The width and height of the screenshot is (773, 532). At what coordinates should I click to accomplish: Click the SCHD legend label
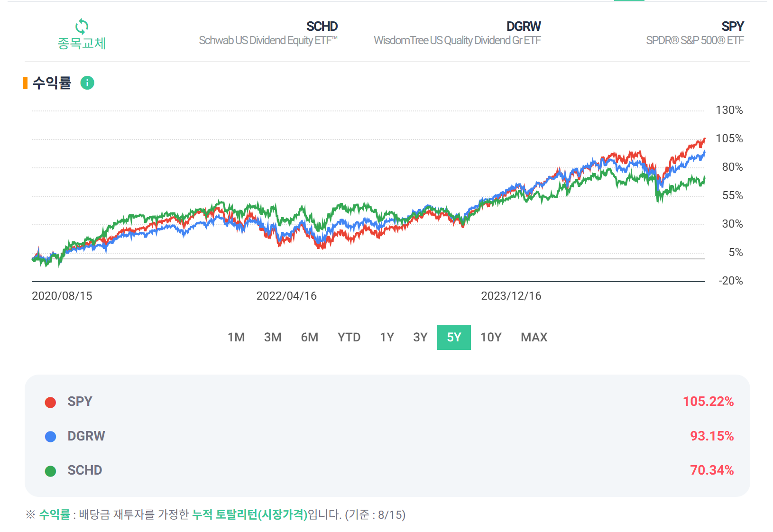pos(85,470)
